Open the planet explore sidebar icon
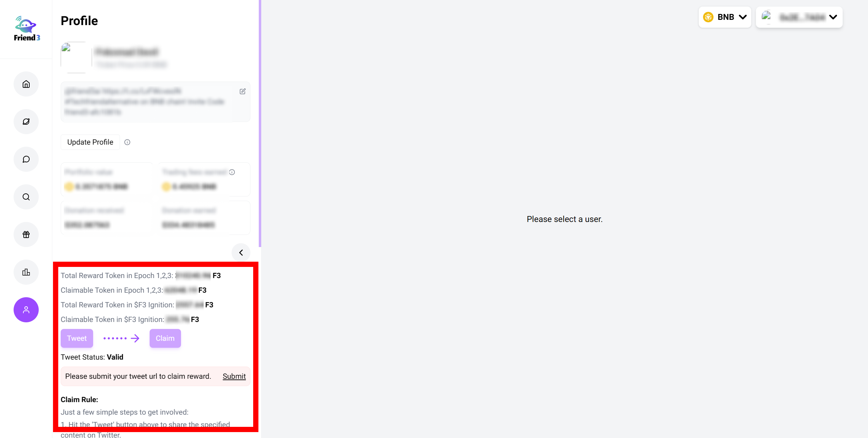 (26, 122)
